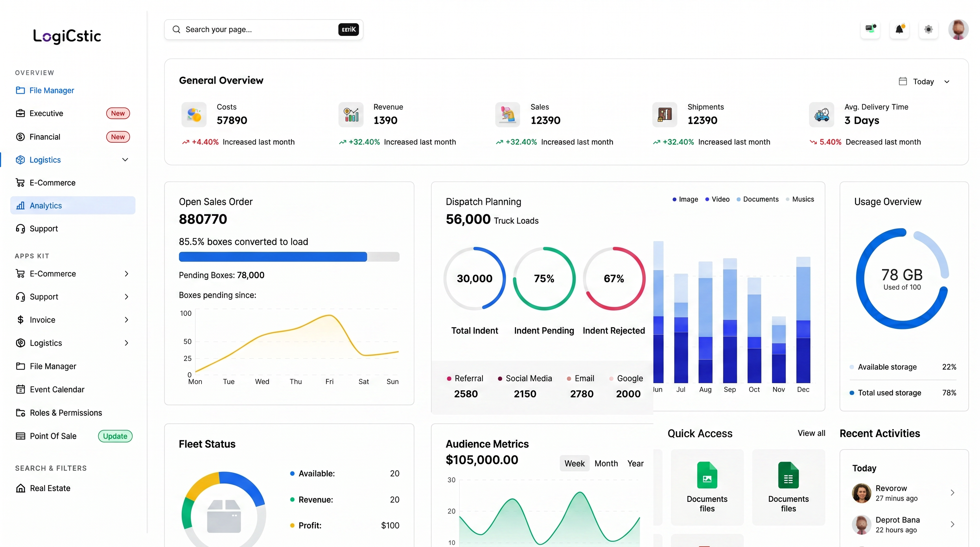Open Real Estate in the sidebar
The image size is (980, 547).
(50, 488)
